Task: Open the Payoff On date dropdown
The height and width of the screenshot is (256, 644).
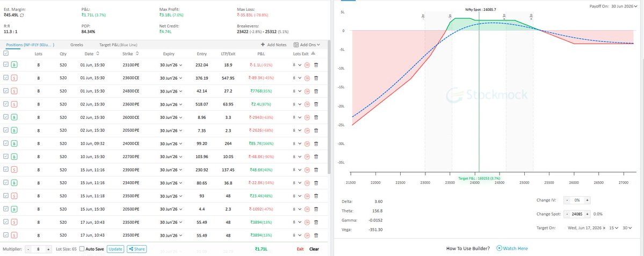Action: tap(624, 6)
